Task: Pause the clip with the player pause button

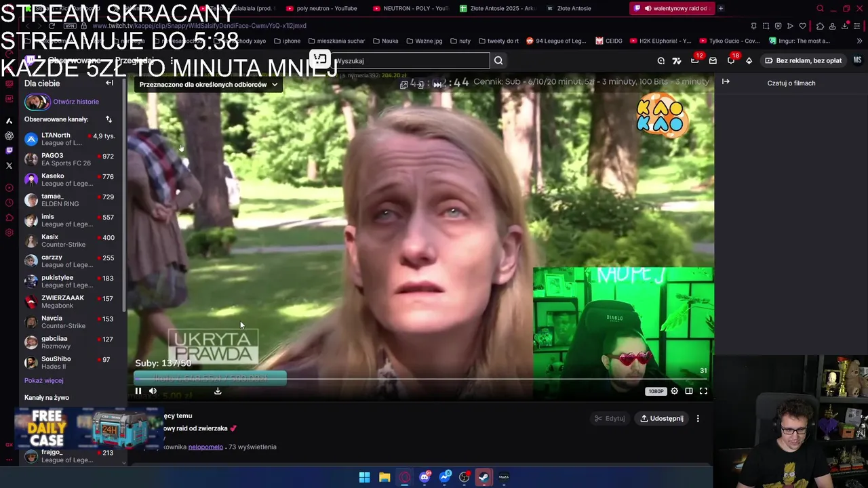Action: pyautogui.click(x=138, y=391)
